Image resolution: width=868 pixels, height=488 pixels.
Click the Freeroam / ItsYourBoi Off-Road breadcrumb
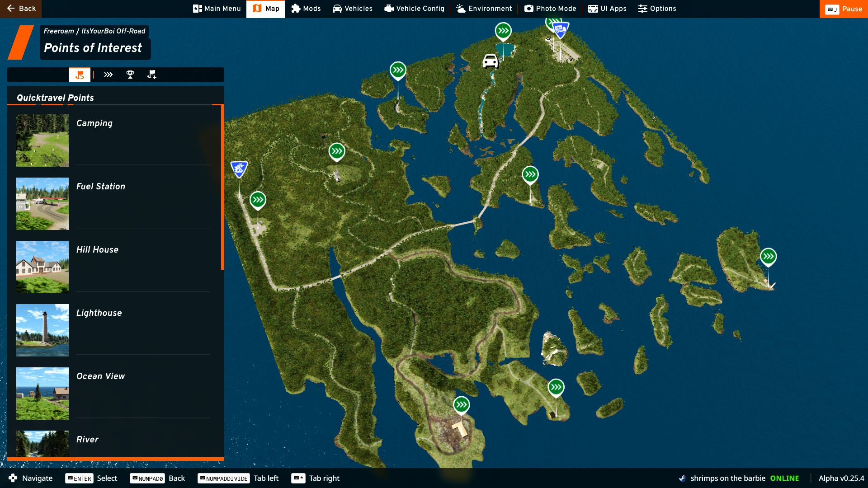[94, 31]
